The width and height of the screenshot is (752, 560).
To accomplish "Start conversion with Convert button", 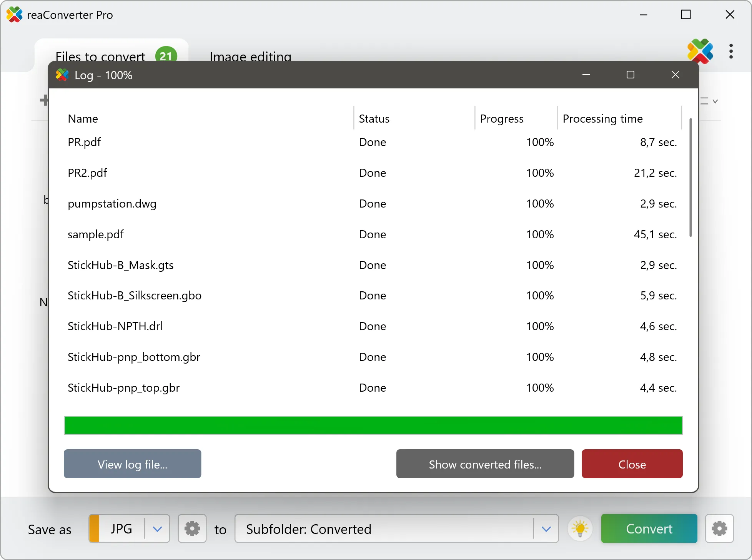I will click(x=649, y=528).
